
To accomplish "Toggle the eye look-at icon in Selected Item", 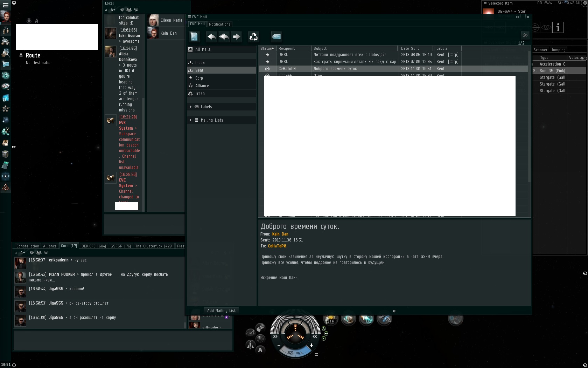I will coord(546,27).
